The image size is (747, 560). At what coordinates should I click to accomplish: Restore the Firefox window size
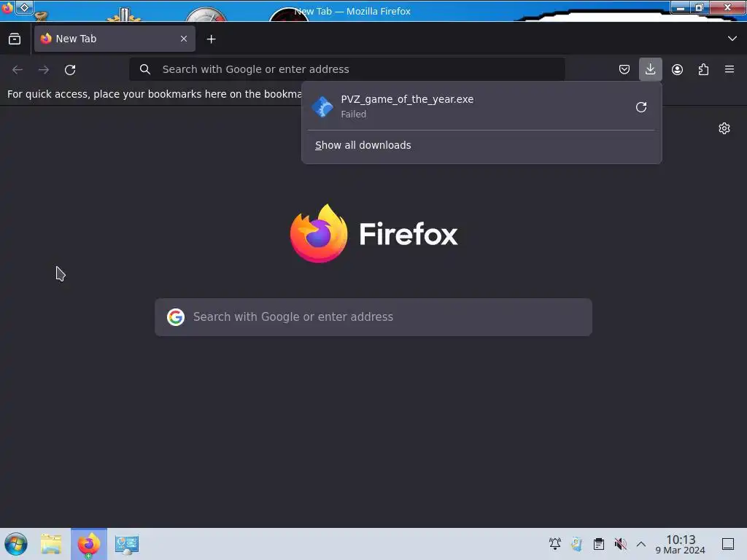tap(700, 7)
